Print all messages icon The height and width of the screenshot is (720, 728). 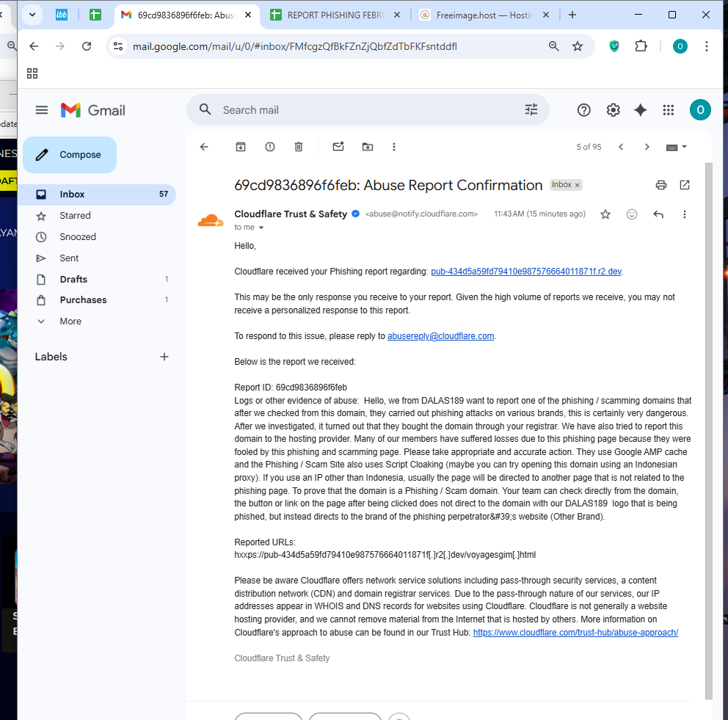tap(661, 185)
